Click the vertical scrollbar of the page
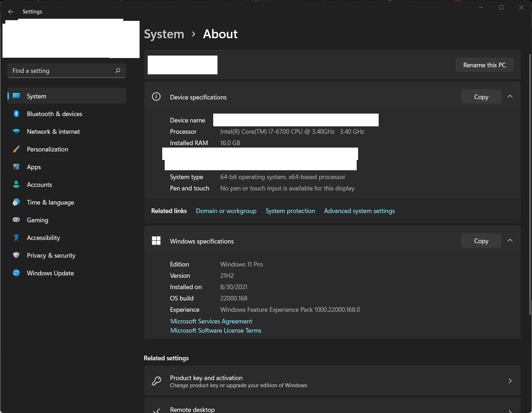Viewport: 532px width, 413px height. pos(530,184)
